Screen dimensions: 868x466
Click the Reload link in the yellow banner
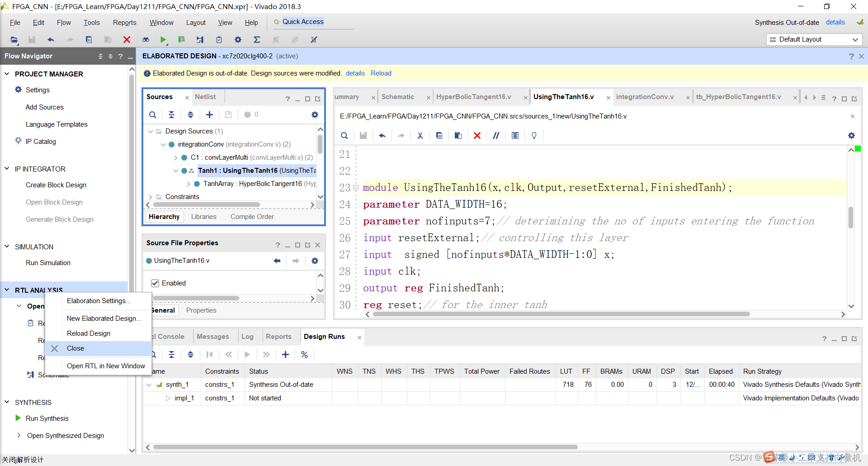[x=381, y=73]
